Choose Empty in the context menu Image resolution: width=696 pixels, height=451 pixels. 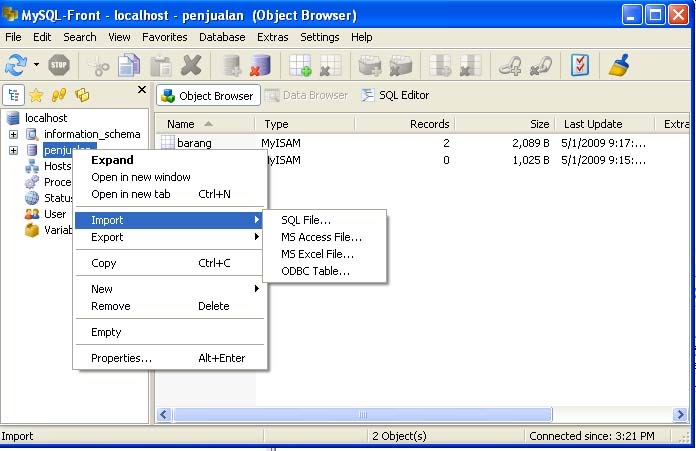(x=170, y=332)
